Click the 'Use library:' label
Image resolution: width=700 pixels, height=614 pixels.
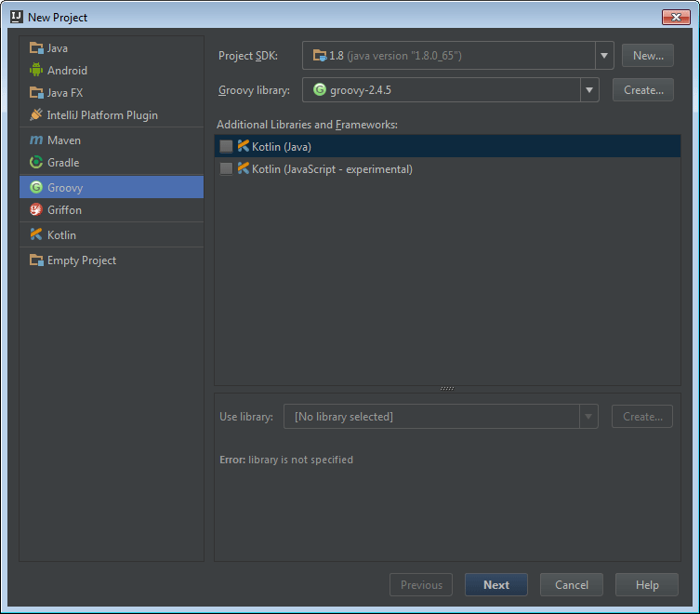[246, 417]
